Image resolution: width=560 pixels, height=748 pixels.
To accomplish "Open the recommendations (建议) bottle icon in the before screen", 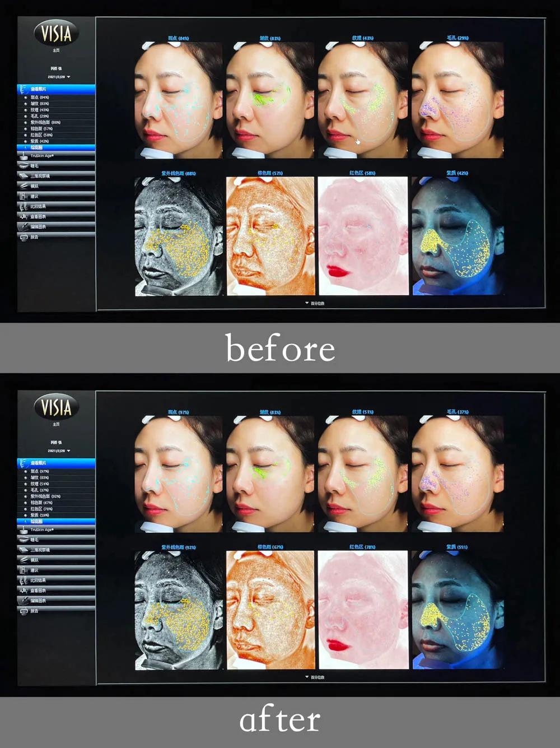I will click(24, 196).
